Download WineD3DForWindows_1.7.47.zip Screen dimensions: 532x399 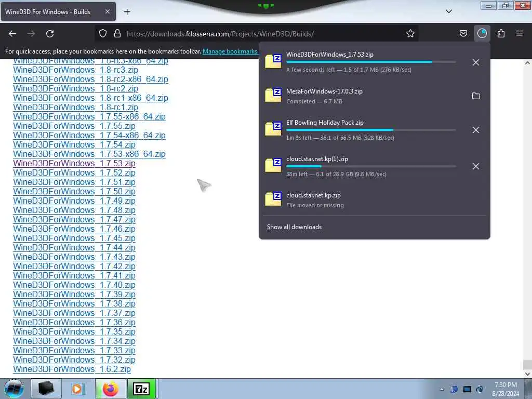[74, 220]
